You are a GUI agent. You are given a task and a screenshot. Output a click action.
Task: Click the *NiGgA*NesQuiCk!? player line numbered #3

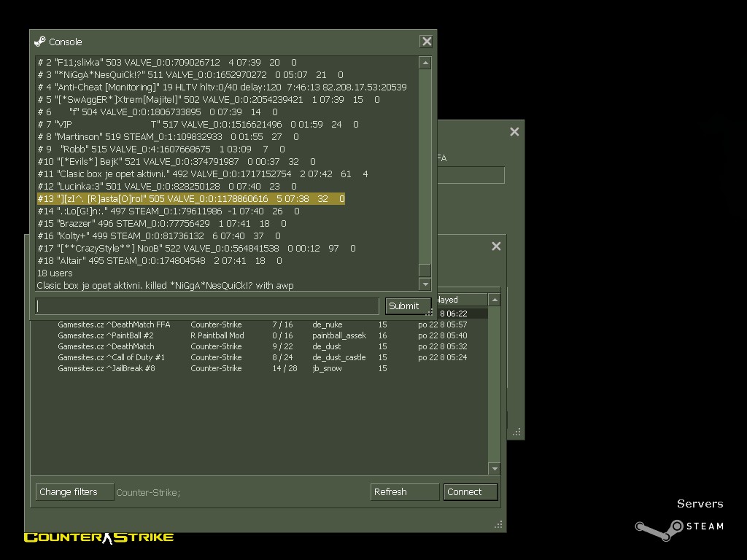point(190,75)
